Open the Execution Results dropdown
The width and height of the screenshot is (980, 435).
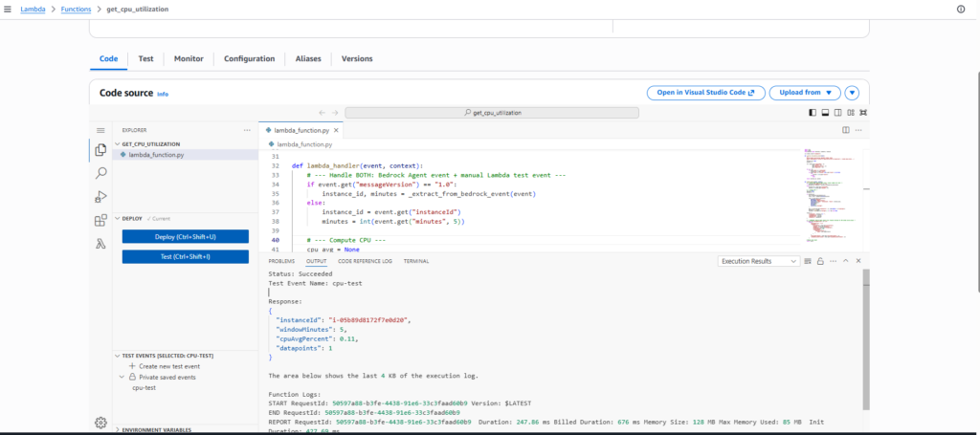(x=758, y=261)
